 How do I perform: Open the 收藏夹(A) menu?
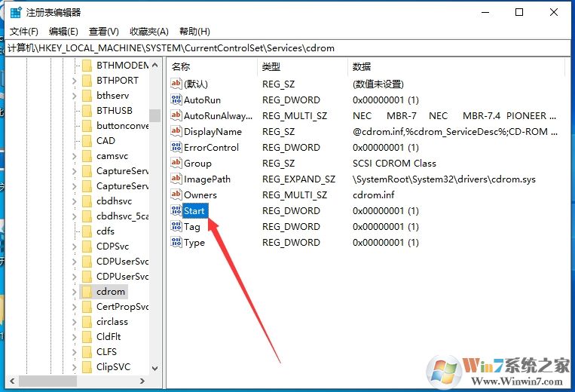click(149, 32)
